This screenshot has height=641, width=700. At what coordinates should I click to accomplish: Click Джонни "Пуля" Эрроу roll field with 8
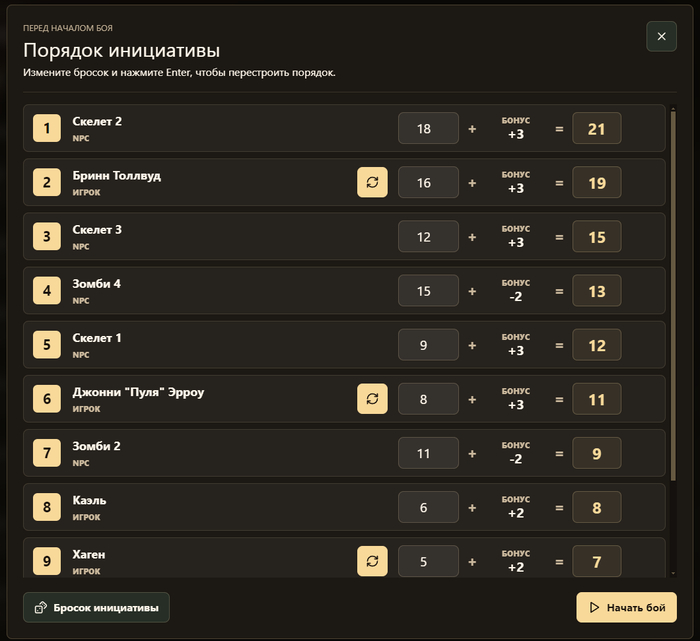(x=428, y=399)
